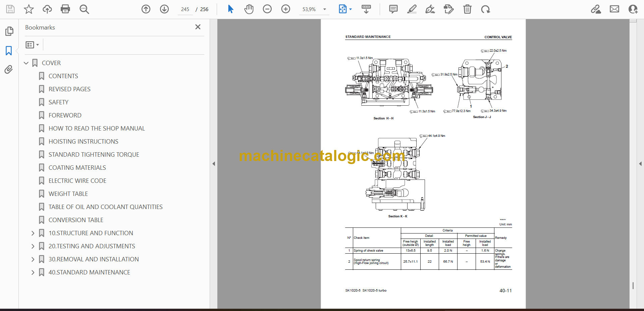The width and height of the screenshot is (644, 311).
Task: Open fit page options dropdown arrow
Action: pos(351,9)
